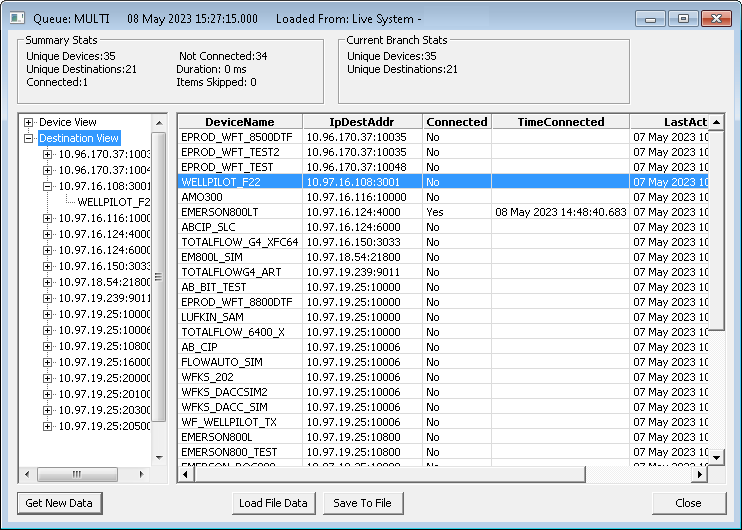
Task: Click the Save To File button
Action: (x=362, y=503)
